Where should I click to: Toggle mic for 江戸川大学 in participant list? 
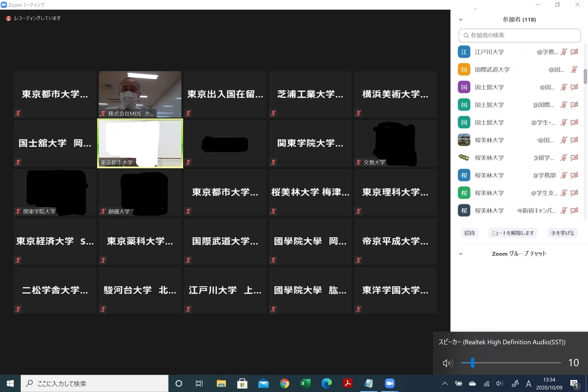click(564, 52)
